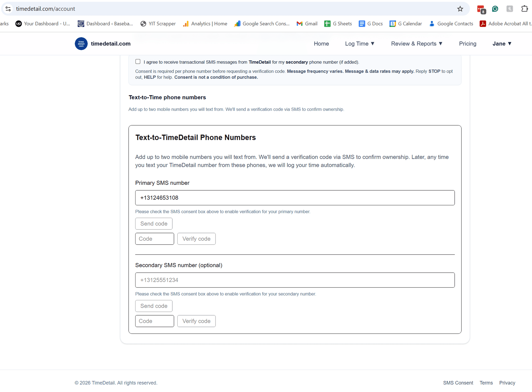Open the YIT Scrapper bookmark
This screenshot has width=532, height=392.
click(x=158, y=24)
